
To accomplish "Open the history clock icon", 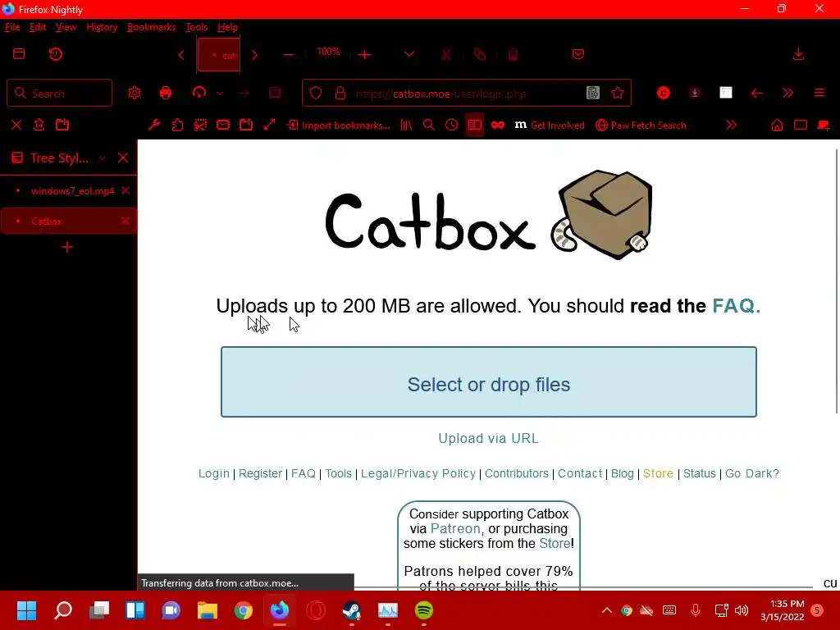I will click(x=452, y=125).
